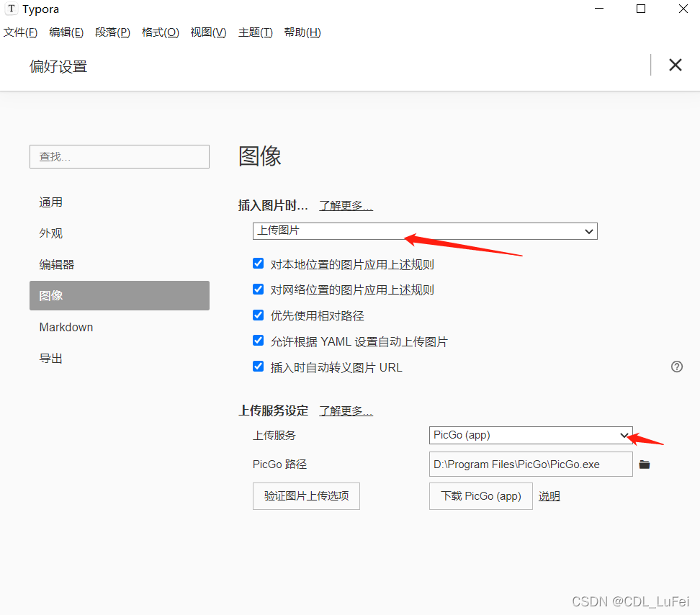The height and width of the screenshot is (615, 700).
Task: Open the 上传图片 insert-action dropdown
Action: 425,231
